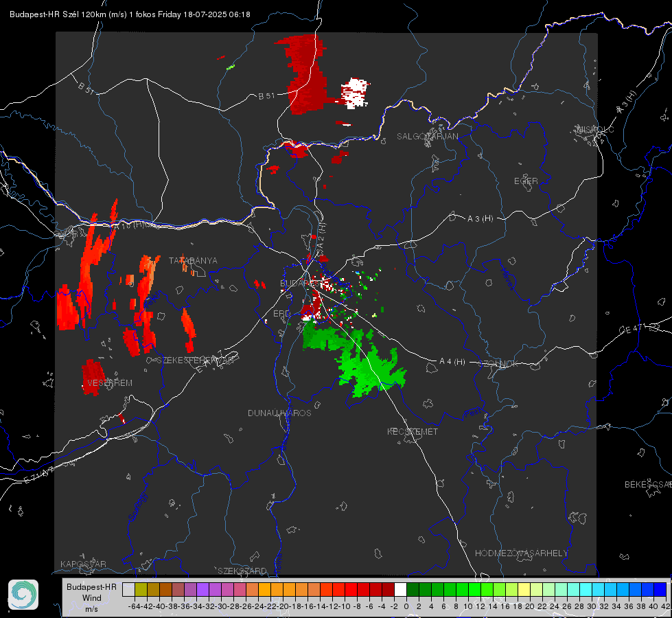Select the light gray first swatch in the legend
The image size is (672, 618).
click(128, 589)
